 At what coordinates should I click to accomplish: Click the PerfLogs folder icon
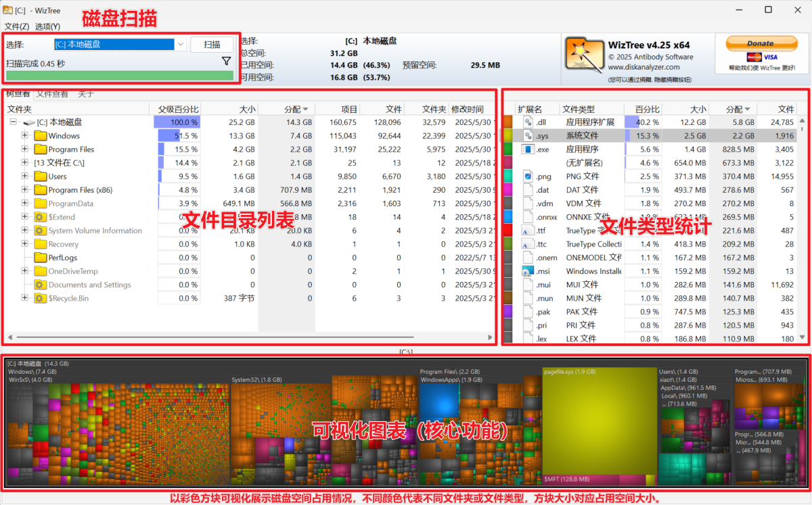pyautogui.click(x=41, y=258)
